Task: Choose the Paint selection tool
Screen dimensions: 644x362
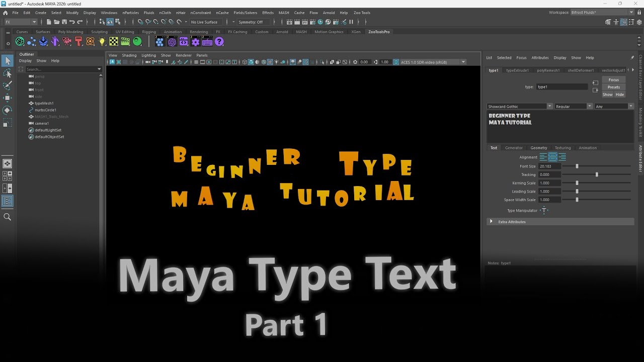Action: pyautogui.click(x=8, y=85)
